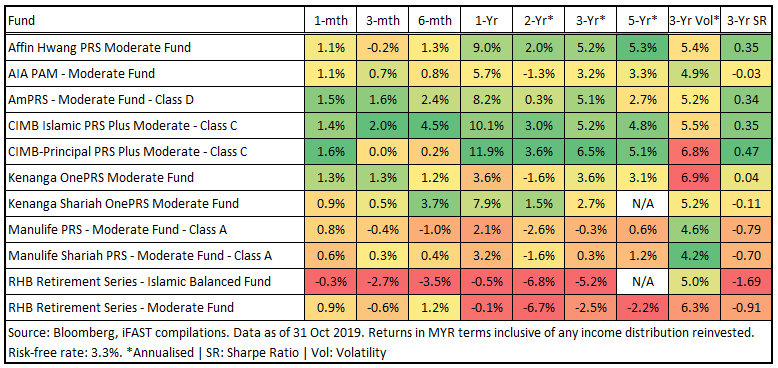Image resolution: width=778 pixels, height=368 pixels.
Task: Click the -1.69 Sharpe ratio cell
Action: coord(745,282)
